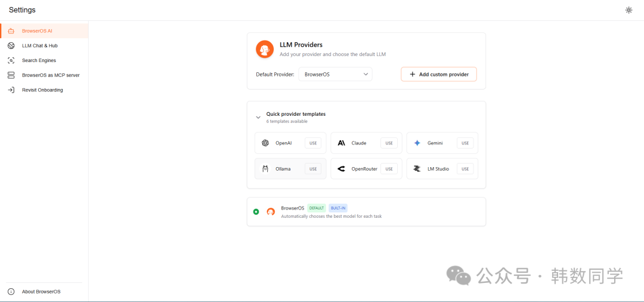Click the BrowserOS AI robot icon in sidebar
Image resolution: width=644 pixels, height=302 pixels.
pos(11,31)
